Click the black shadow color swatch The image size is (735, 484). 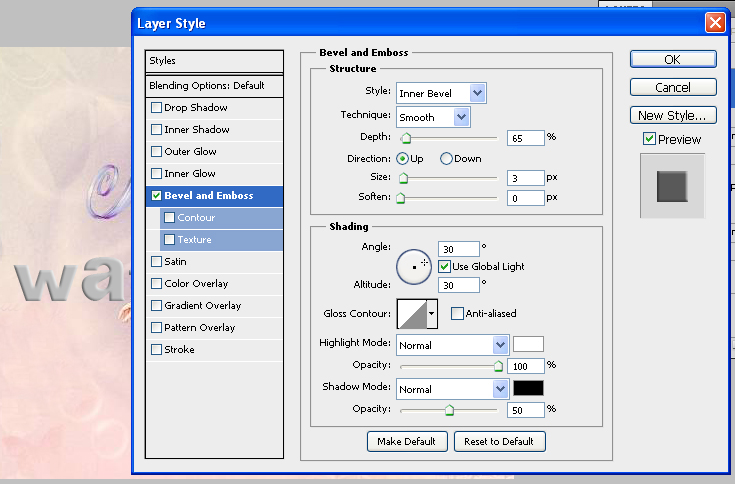[528, 388]
